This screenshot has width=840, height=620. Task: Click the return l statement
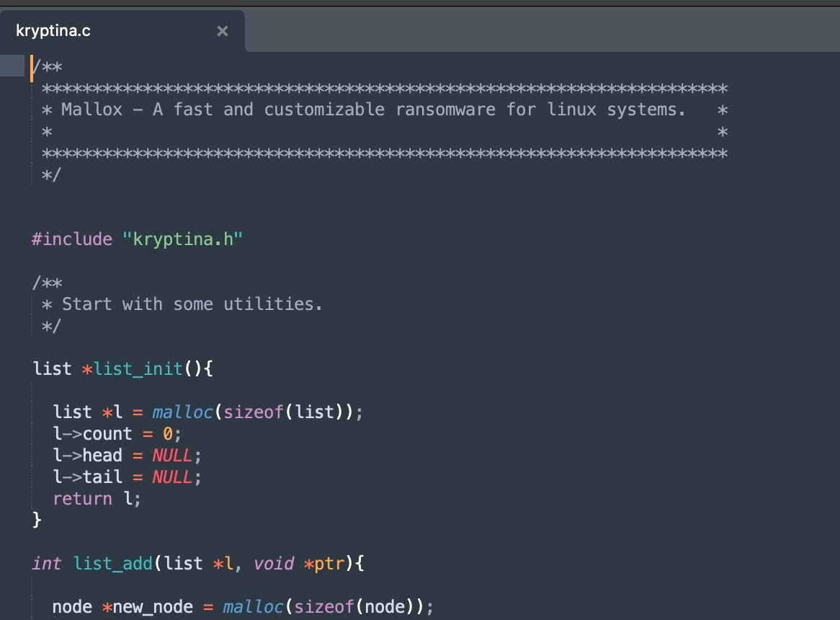(x=97, y=499)
